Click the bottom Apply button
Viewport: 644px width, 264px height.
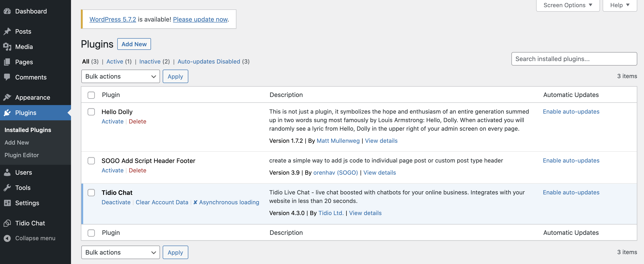pyautogui.click(x=175, y=252)
